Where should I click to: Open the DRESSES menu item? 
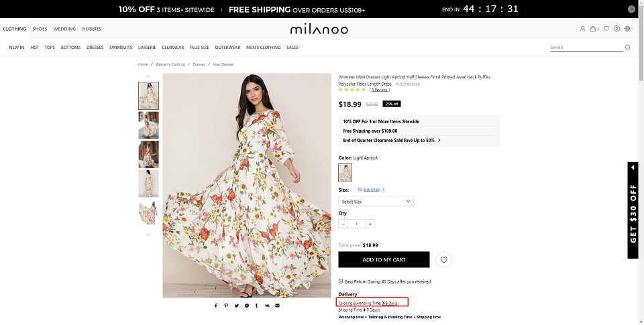coord(95,48)
